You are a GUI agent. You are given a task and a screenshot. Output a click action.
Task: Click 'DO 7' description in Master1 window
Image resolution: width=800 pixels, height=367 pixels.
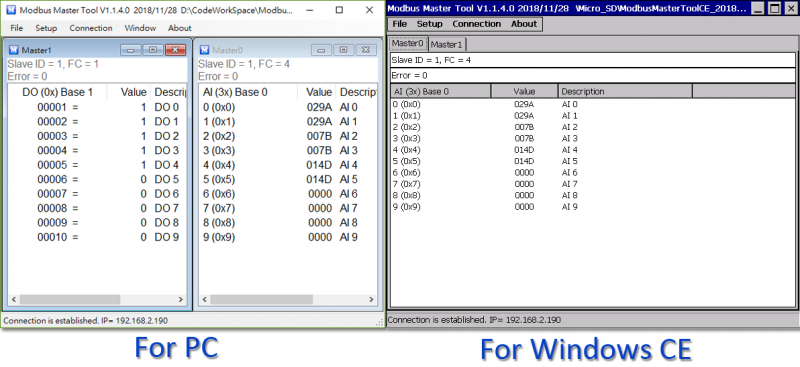click(x=167, y=208)
